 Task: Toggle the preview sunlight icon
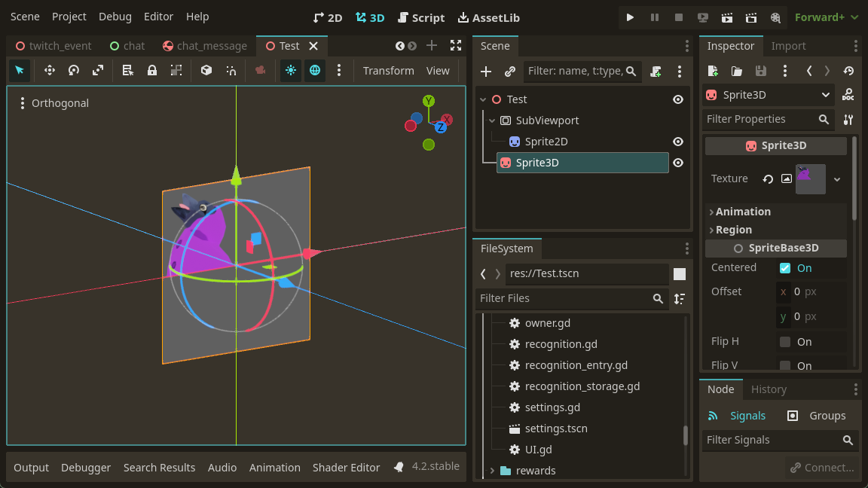point(290,70)
